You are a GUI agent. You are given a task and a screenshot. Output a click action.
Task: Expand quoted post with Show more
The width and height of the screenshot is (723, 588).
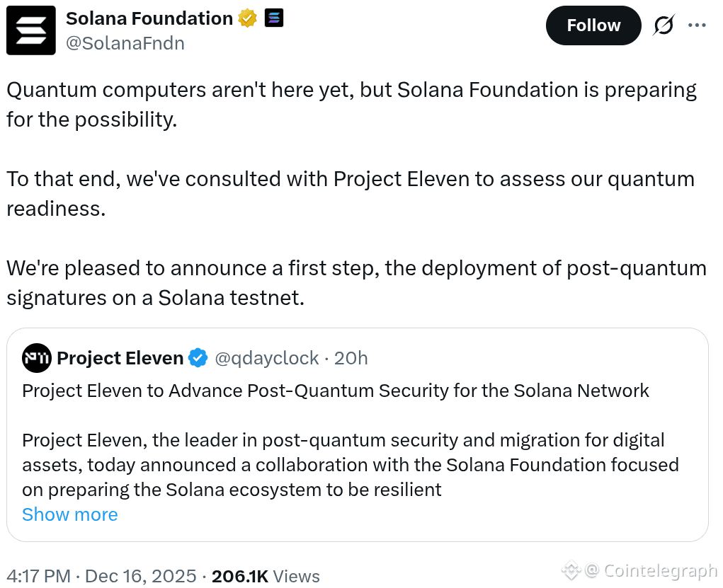point(70,514)
